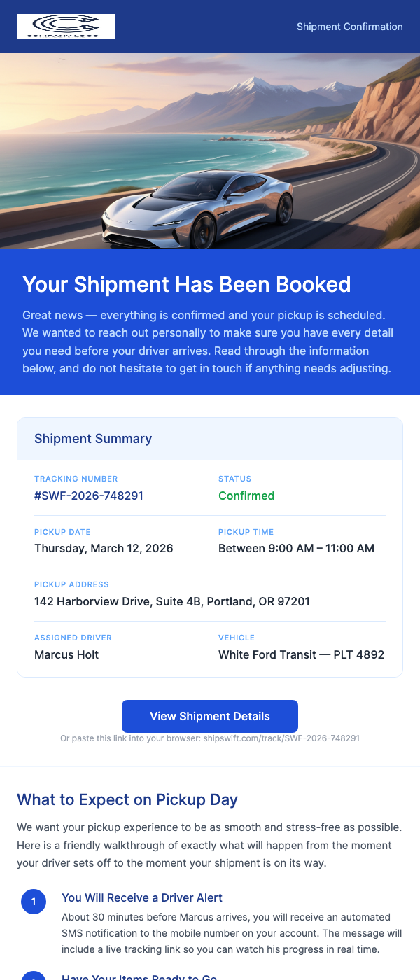The height and width of the screenshot is (980, 420).
Task: Click the step 1 circle badge
Action: coord(34,902)
